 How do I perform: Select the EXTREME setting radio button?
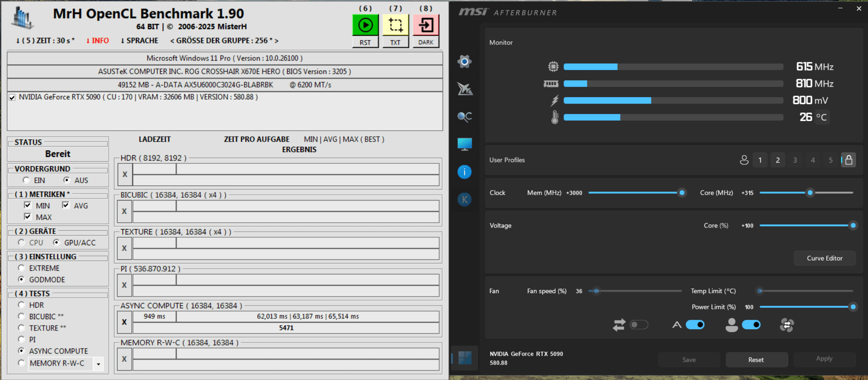pos(21,268)
